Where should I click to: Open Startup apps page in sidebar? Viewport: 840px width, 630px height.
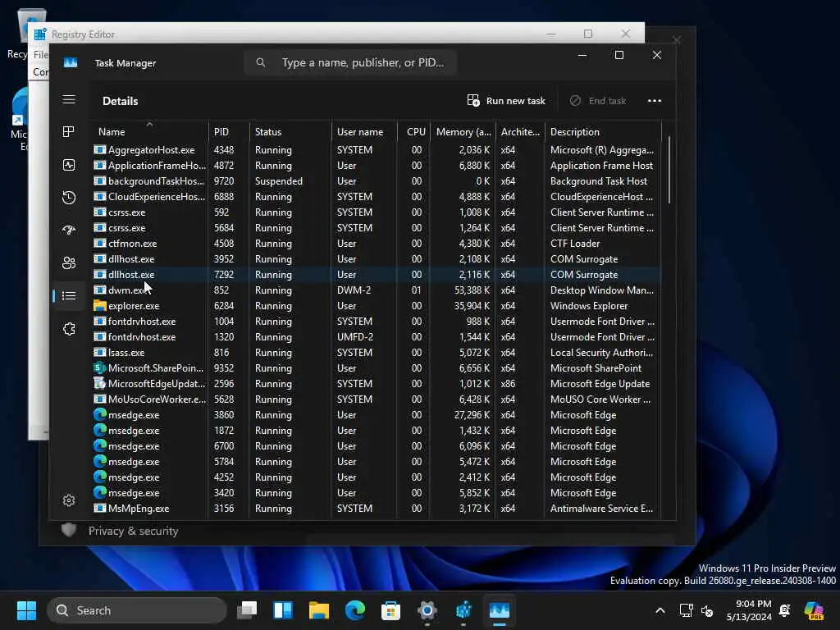[x=69, y=231]
